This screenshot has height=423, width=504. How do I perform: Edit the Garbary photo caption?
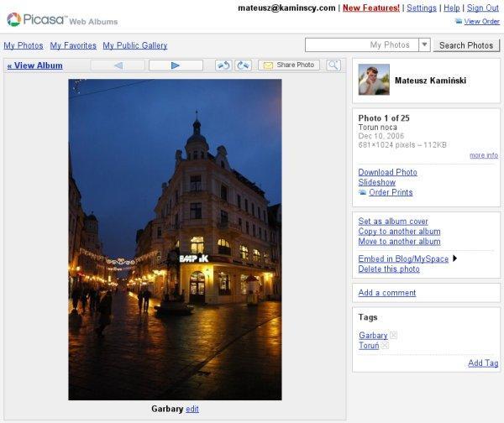[192, 409]
